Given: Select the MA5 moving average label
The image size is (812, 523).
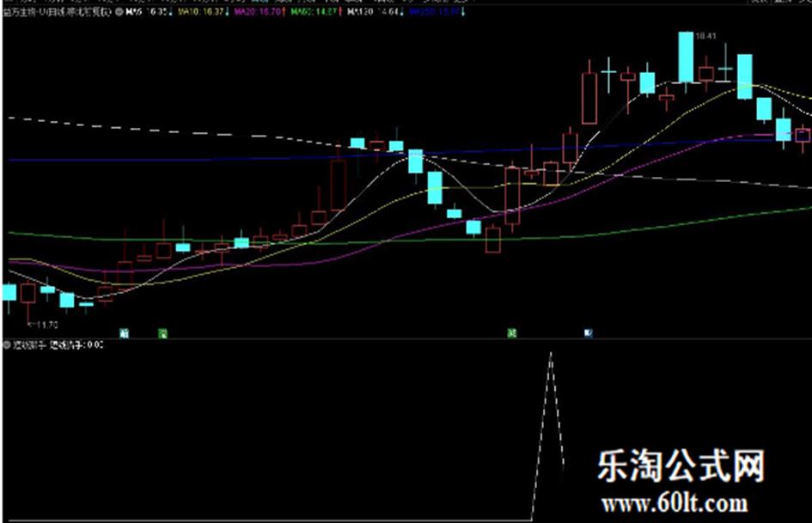Looking at the screenshot, I should coord(147,11).
